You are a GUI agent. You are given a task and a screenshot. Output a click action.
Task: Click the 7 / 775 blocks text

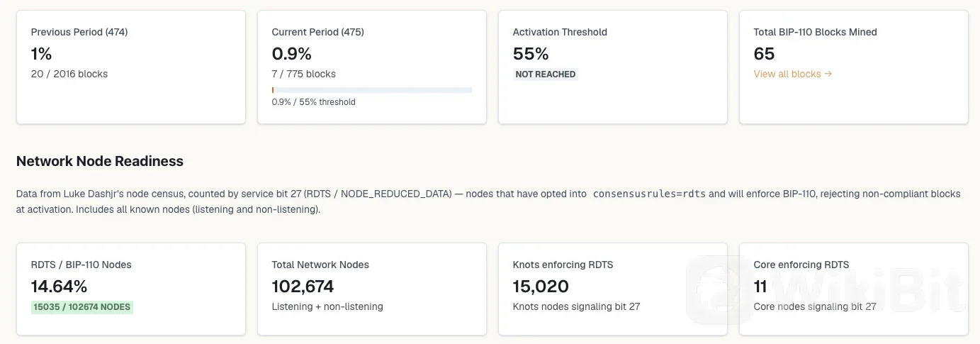[304, 74]
